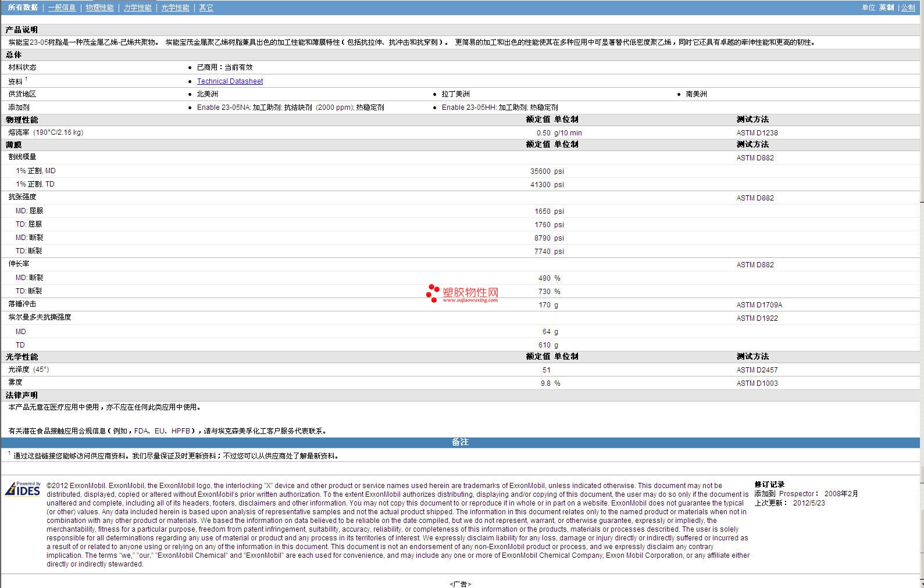Open the 一般信息 tab

pyautogui.click(x=62, y=8)
